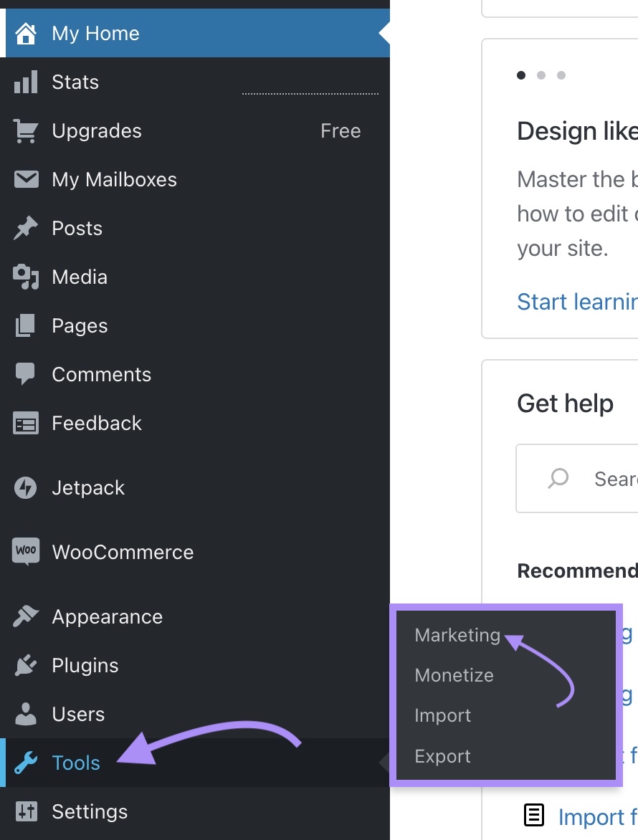Choose Monetize in the flyout menu
The width and height of the screenshot is (638, 840).
[x=454, y=675]
